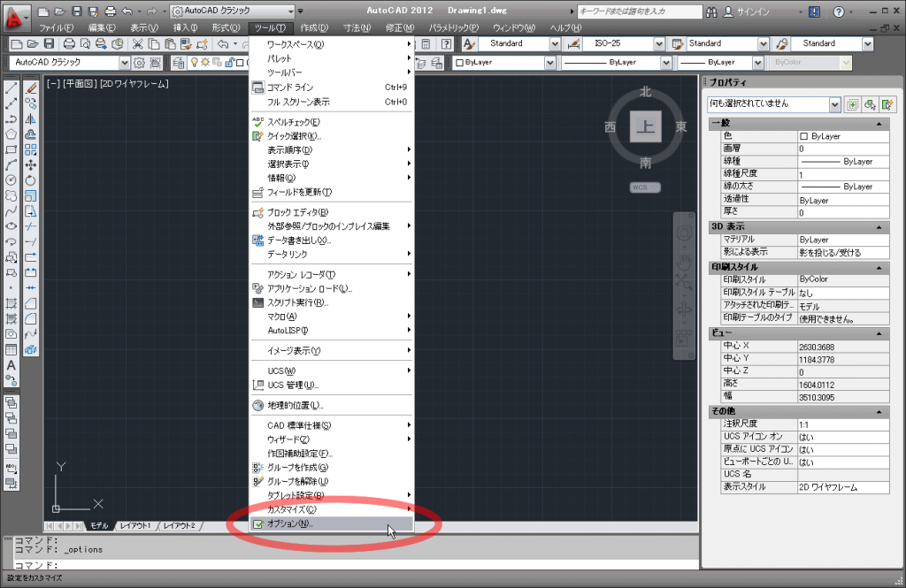Open the 修正(M) menu
The width and height of the screenshot is (906, 588).
coord(399,27)
